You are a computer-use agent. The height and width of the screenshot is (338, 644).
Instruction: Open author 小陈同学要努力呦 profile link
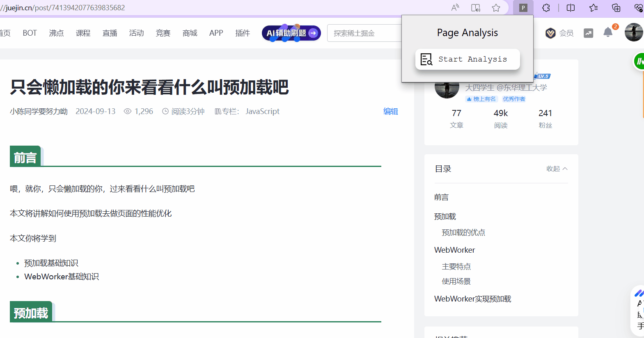(x=39, y=112)
